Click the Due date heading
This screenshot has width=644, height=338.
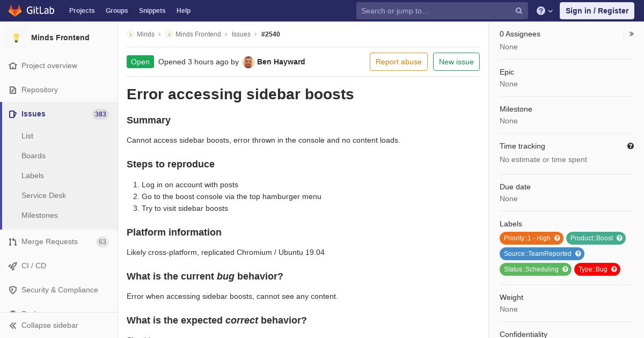[515, 187]
